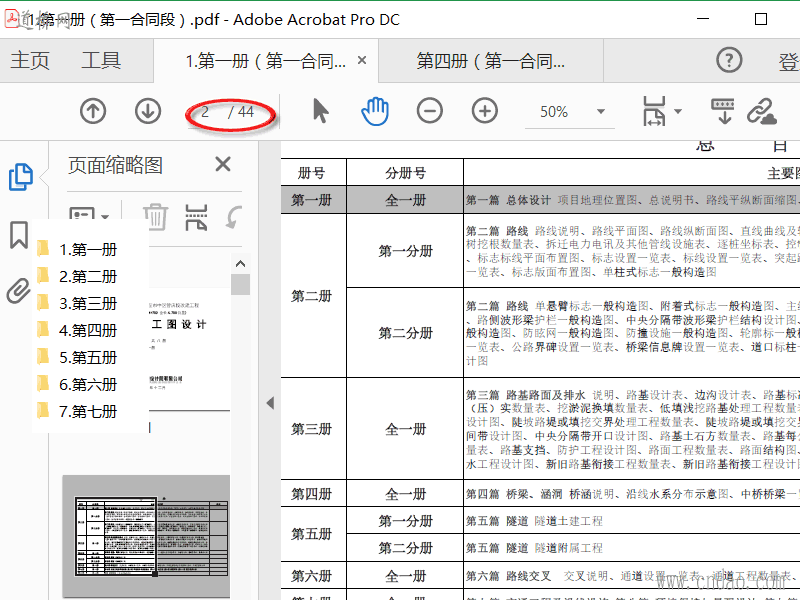Delete pages with the trash icon
The height and width of the screenshot is (600, 800).
click(156, 217)
